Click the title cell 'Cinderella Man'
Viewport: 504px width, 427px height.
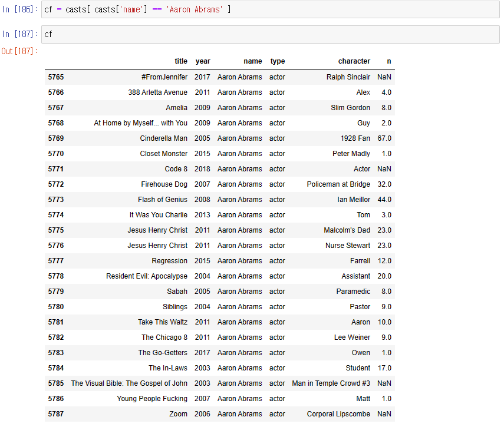pos(164,138)
